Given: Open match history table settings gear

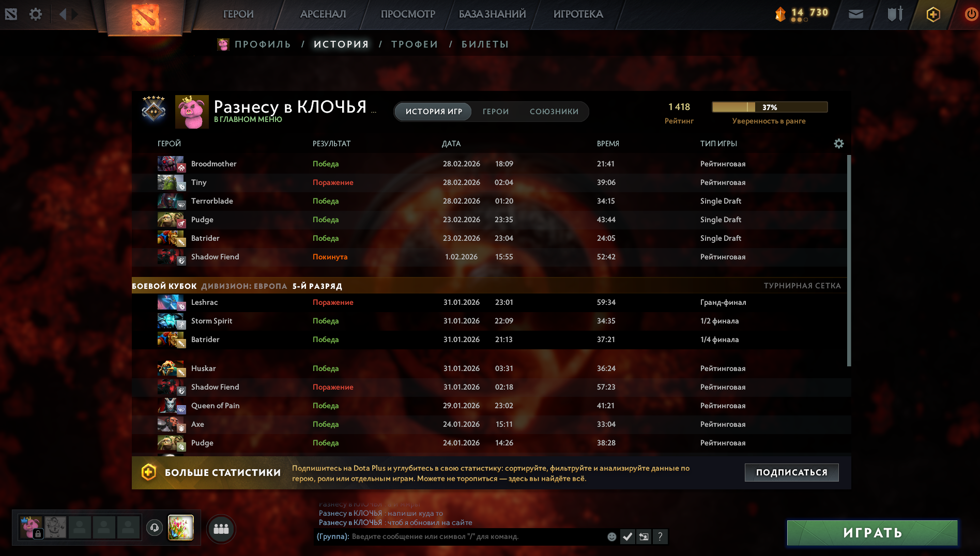Looking at the screenshot, I should point(839,144).
